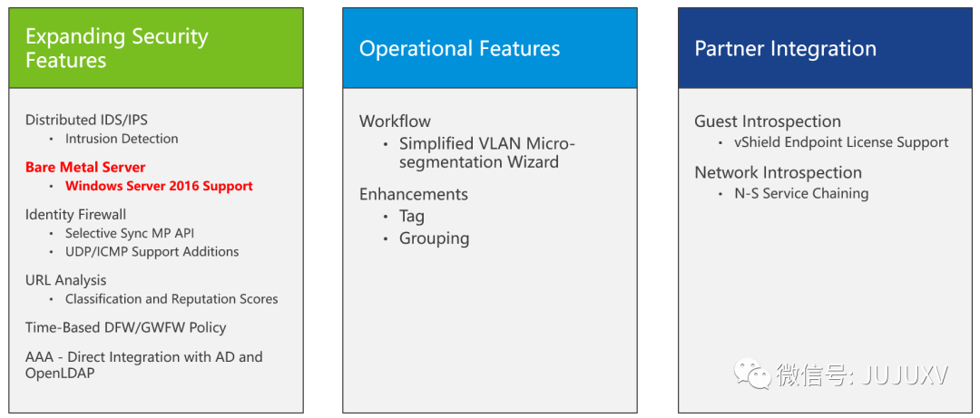Select the Tag bullet under Enhancements
980x418 pixels.
pos(412,216)
